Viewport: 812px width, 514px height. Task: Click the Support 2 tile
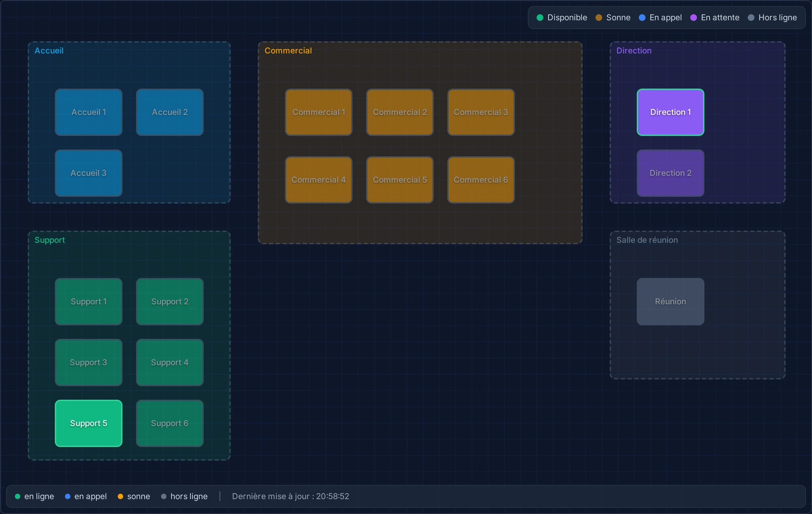click(170, 301)
